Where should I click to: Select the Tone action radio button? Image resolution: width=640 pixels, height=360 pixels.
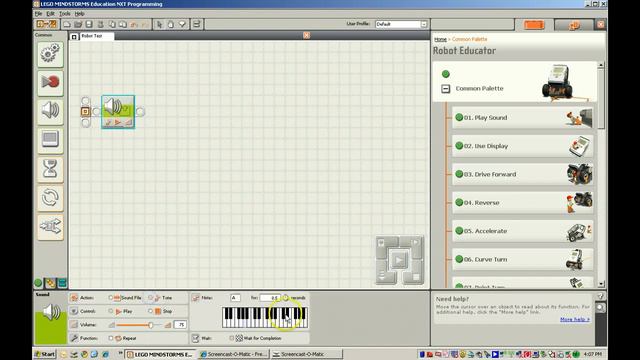click(150, 298)
